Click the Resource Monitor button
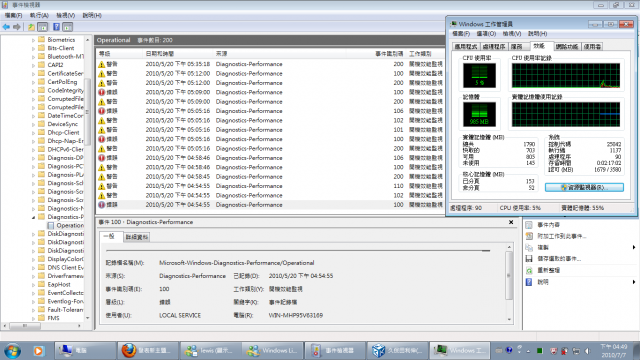Image resolution: width=640 pixels, height=360 pixels. coord(584,187)
